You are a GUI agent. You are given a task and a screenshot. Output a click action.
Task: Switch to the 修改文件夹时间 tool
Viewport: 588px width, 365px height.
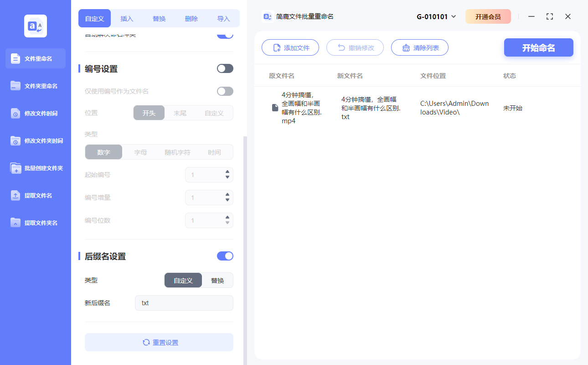pos(35,141)
